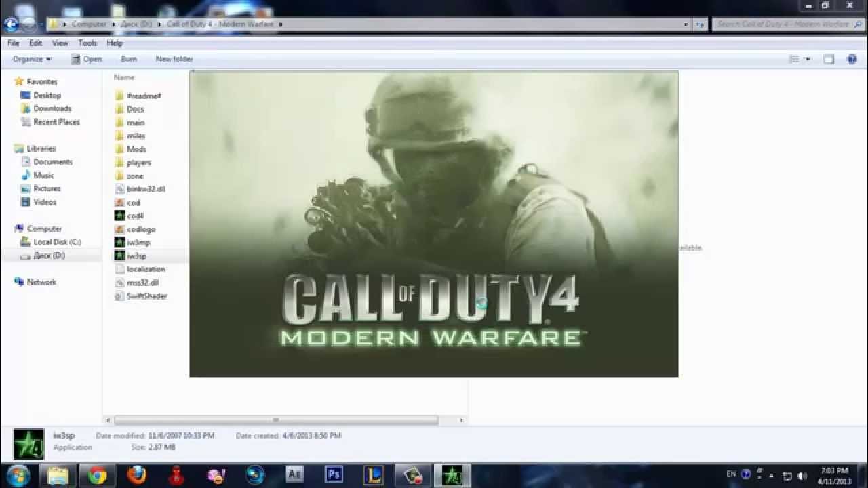Viewport: 868px width, 488px height.
Task: Launch Firefox from taskbar
Action: (x=136, y=474)
